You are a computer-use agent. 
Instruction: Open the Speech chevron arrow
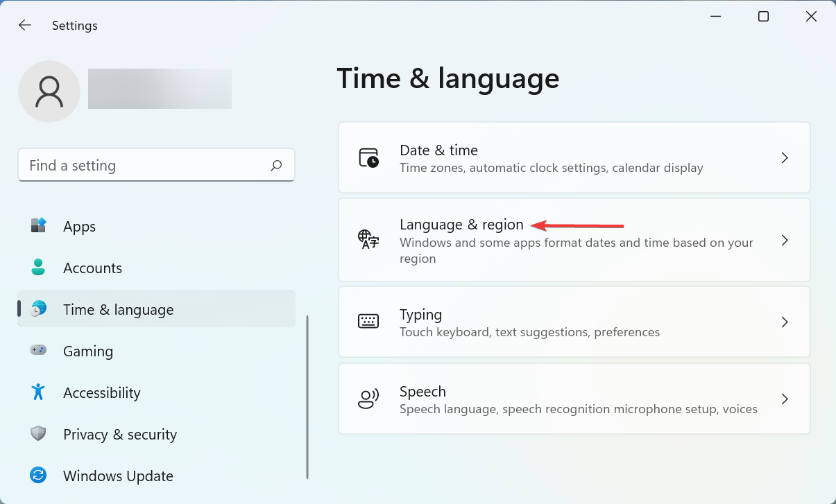[785, 399]
